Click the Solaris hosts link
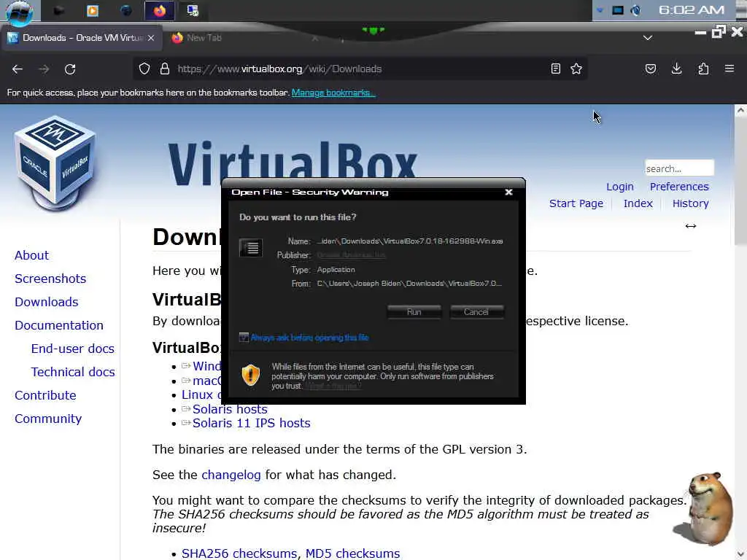Viewport: 747px width, 560px height. (230, 409)
